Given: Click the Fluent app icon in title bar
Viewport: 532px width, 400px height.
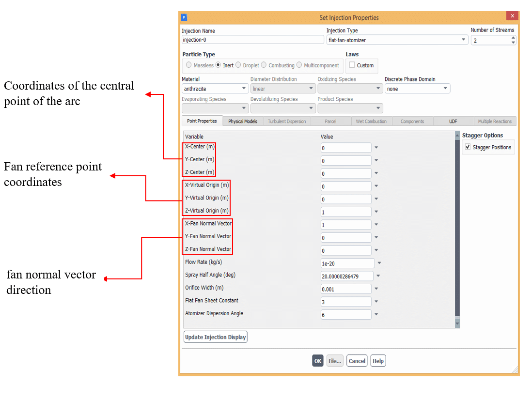Looking at the screenshot, I should [184, 17].
